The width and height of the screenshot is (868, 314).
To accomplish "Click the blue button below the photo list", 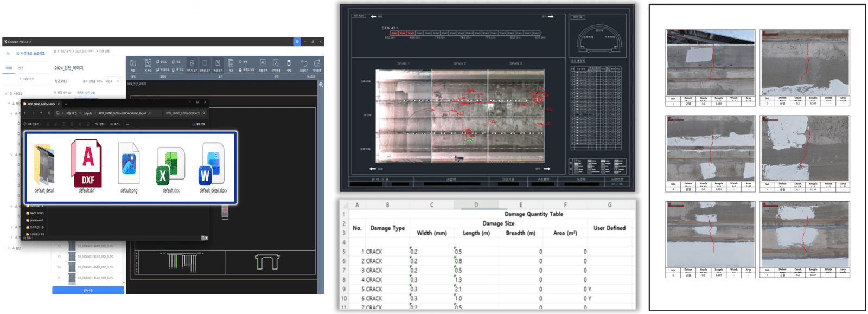I will click(88, 290).
